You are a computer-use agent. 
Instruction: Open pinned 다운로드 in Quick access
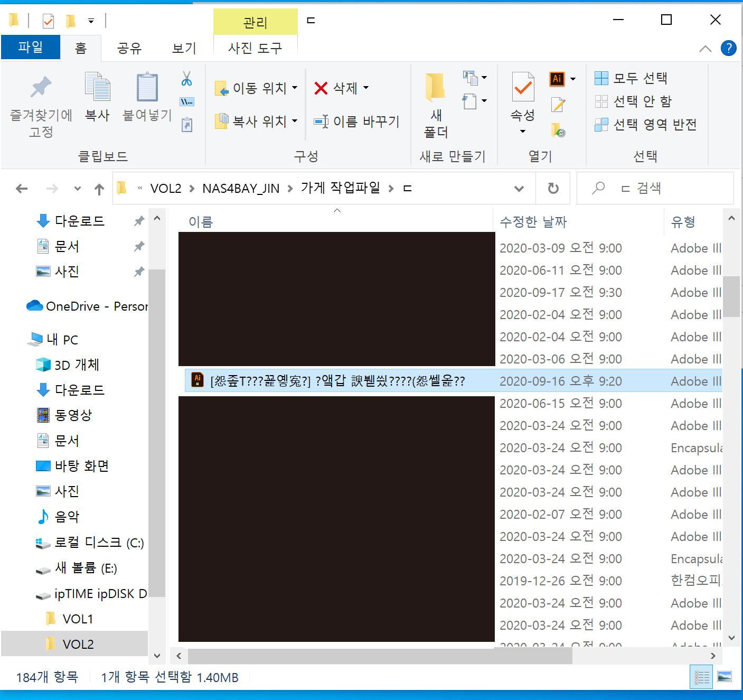(x=80, y=221)
